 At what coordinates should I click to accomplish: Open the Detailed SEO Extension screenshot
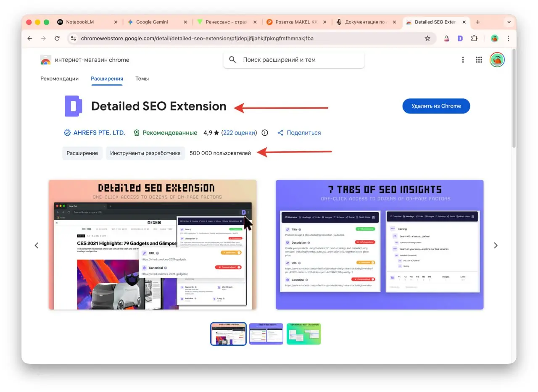tap(153, 245)
